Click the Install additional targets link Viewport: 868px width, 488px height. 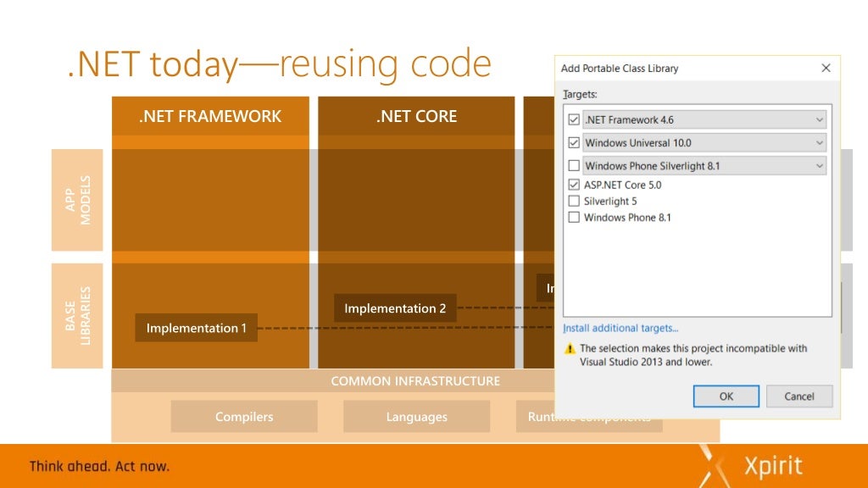coord(620,328)
